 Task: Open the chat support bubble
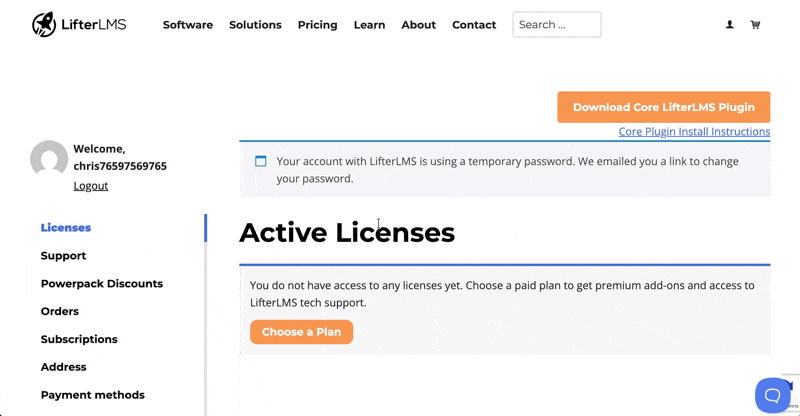point(772,395)
